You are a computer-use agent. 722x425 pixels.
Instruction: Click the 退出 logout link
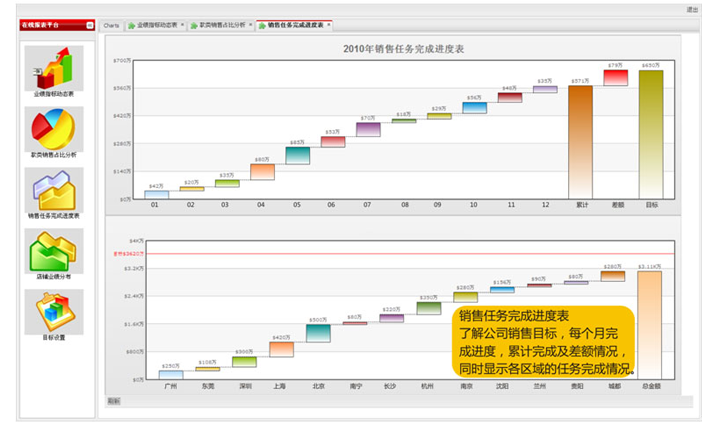click(x=692, y=8)
